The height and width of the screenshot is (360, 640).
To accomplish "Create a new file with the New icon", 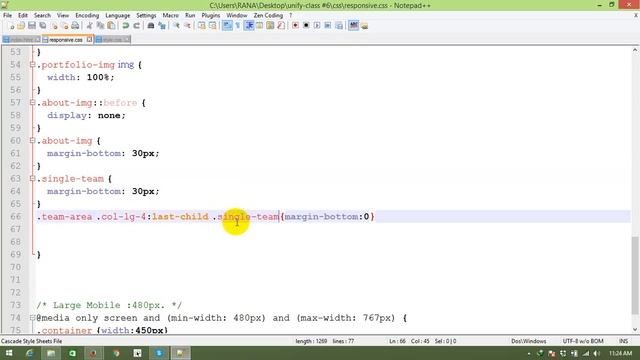I will coord(11,26).
